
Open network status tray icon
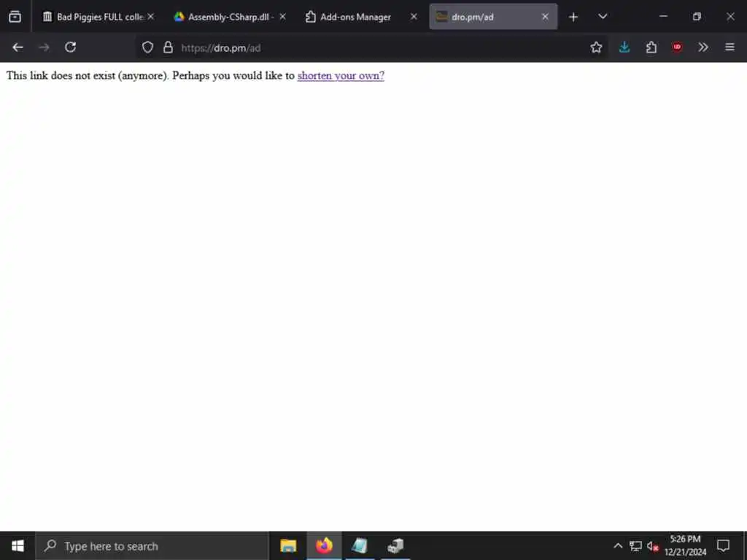click(x=635, y=546)
